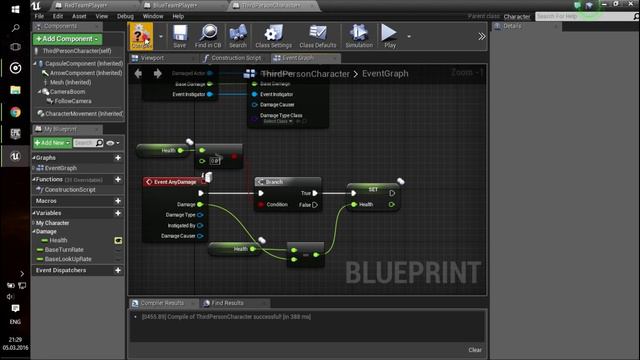Open EventGraph in Graphs list
The height and width of the screenshot is (360, 640).
pyautogui.click(x=60, y=168)
